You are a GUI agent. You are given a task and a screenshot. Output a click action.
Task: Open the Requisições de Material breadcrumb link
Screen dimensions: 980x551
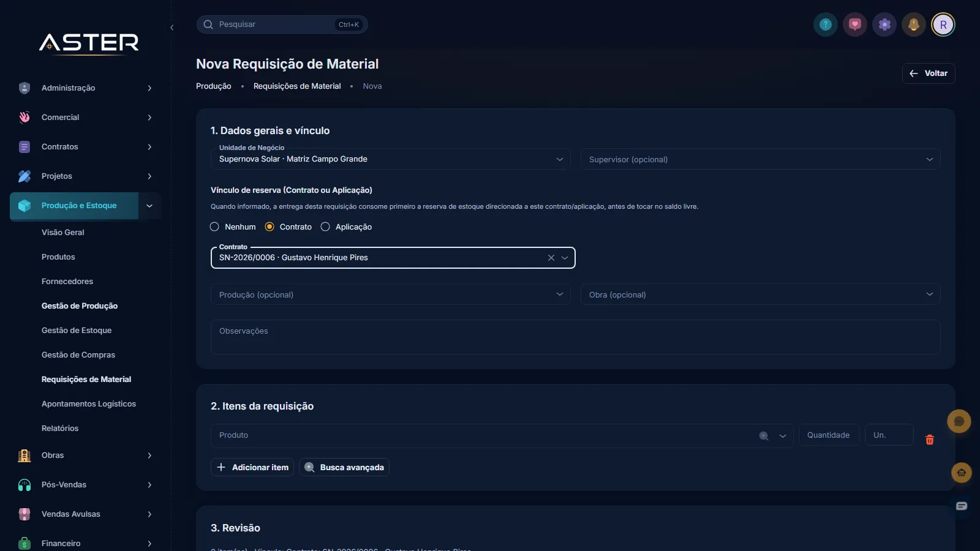point(297,86)
